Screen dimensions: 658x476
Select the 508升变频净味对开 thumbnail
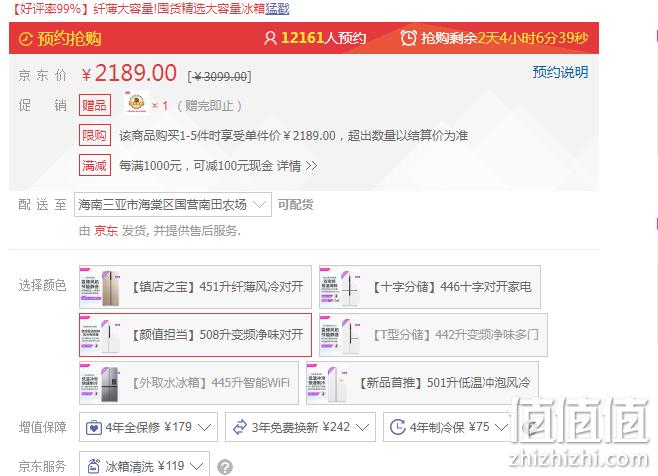point(101,335)
